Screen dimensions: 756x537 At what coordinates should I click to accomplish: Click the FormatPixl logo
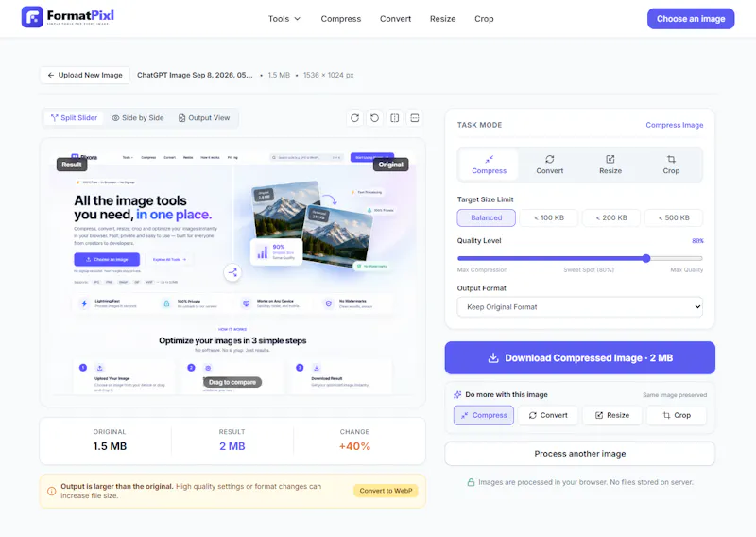coord(68,17)
